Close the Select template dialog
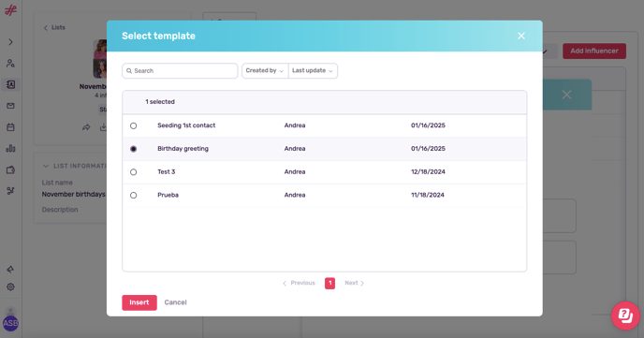Screen dimensions: 644x338 coord(521,36)
